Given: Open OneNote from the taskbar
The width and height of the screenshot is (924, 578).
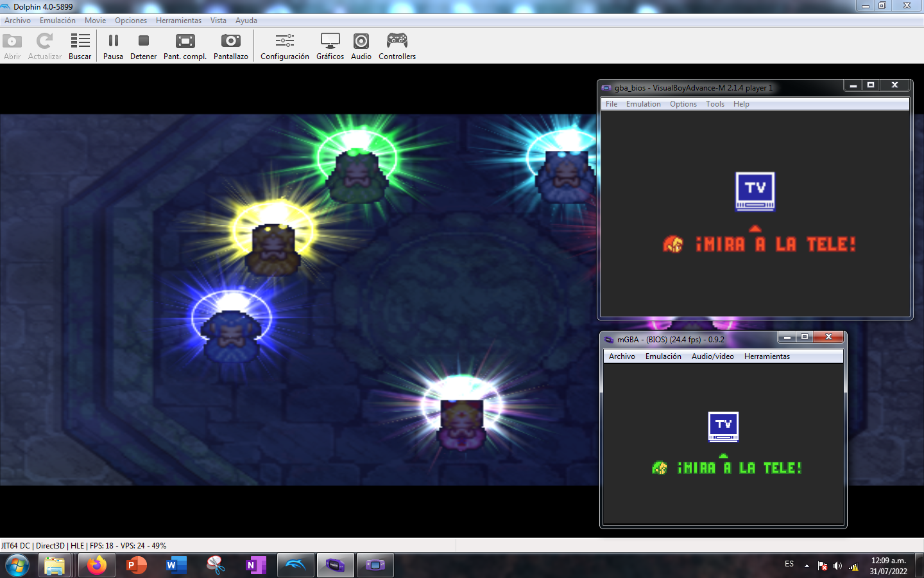Looking at the screenshot, I should (255, 565).
